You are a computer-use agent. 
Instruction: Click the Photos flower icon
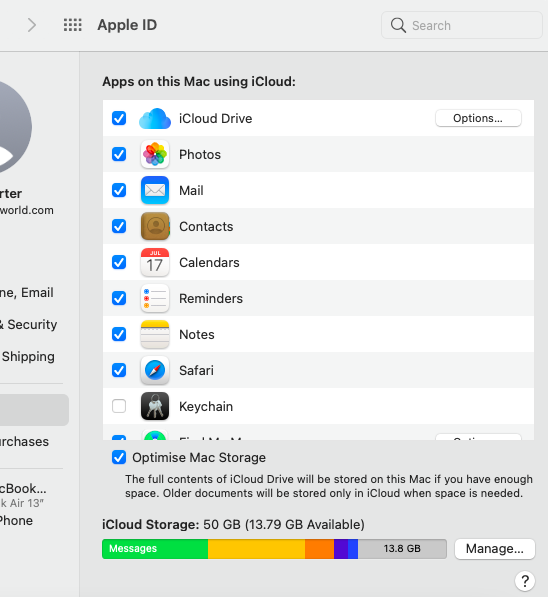point(155,154)
